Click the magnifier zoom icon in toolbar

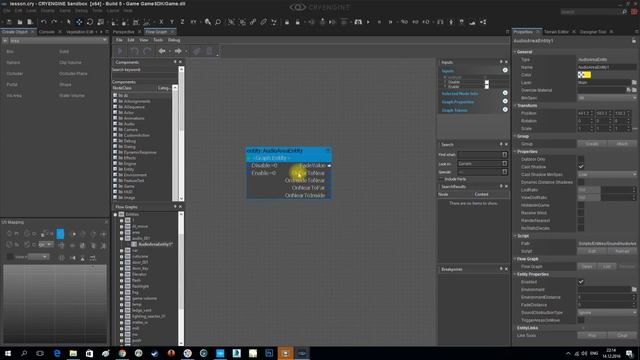click(x=218, y=22)
